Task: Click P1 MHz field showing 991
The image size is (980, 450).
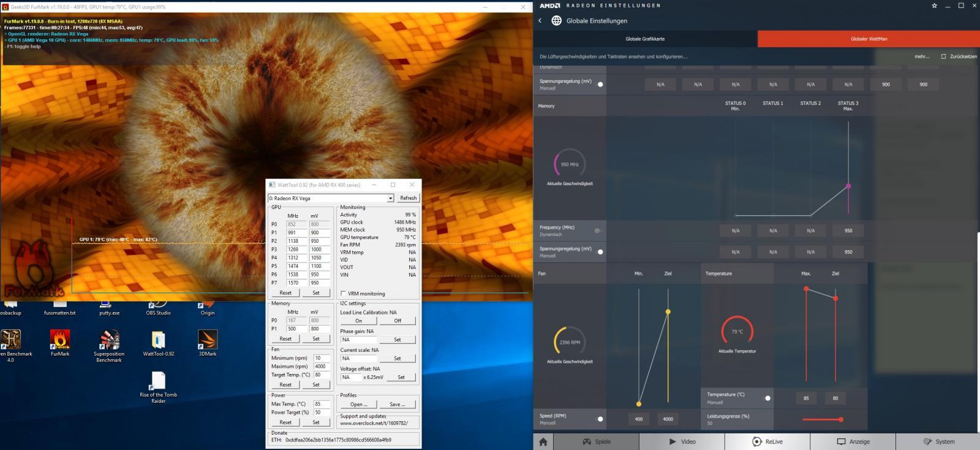Action: click(297, 233)
